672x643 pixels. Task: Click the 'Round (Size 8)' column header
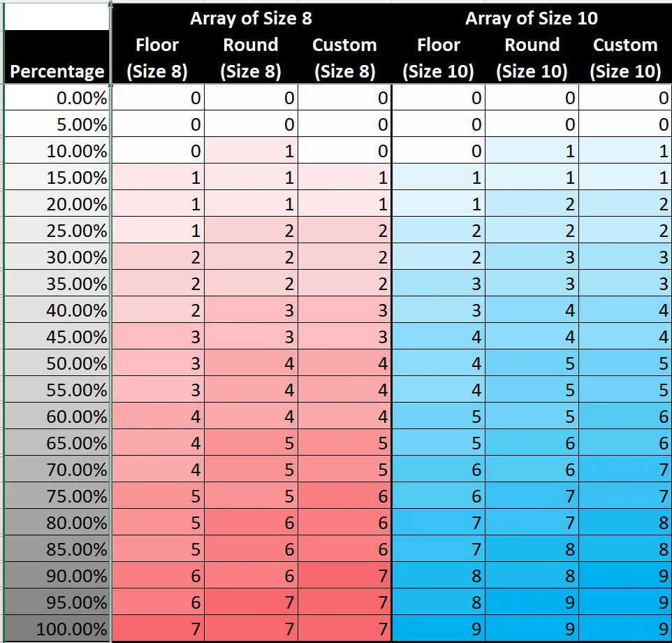click(x=251, y=58)
